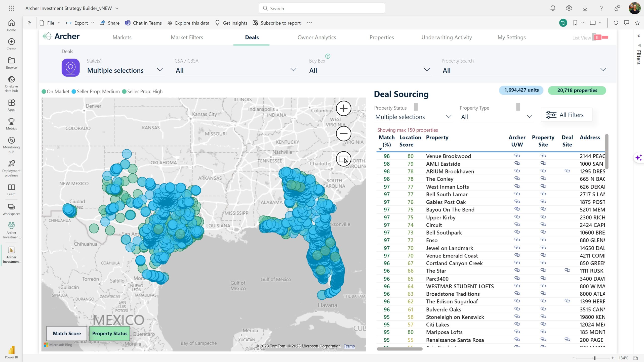Switch map to Match Score view
Image resolution: width=644 pixels, height=362 pixels.
click(67, 333)
